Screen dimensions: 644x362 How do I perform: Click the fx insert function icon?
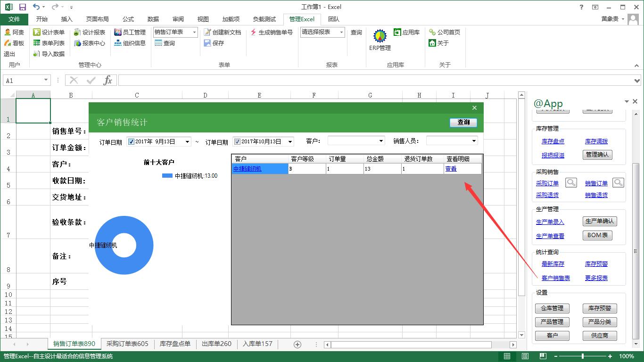point(108,81)
